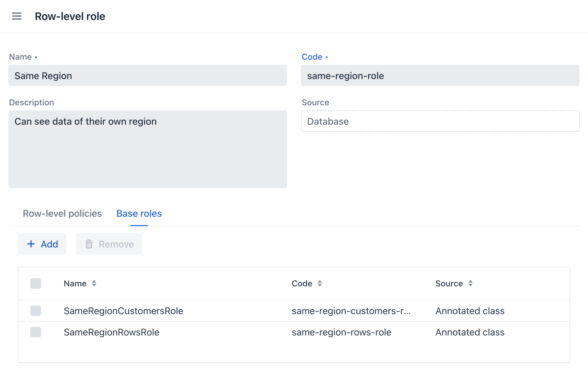The width and height of the screenshot is (588, 380).
Task: Click the Source Database field
Action: tap(440, 121)
